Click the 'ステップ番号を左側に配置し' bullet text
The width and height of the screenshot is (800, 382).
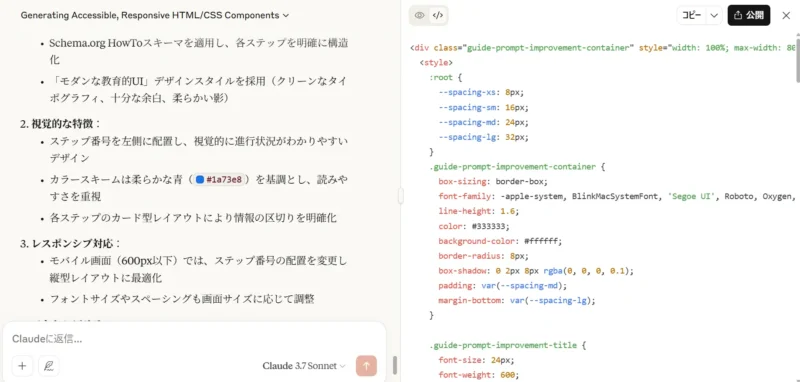coord(199,149)
